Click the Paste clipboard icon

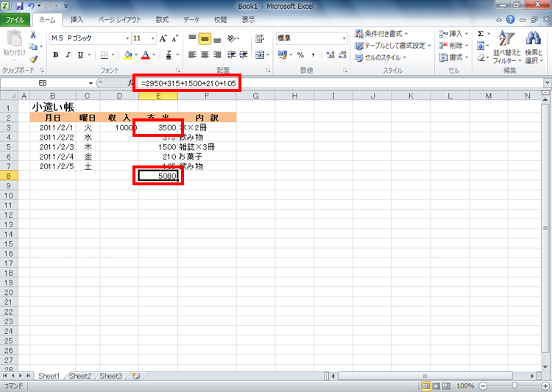click(14, 38)
